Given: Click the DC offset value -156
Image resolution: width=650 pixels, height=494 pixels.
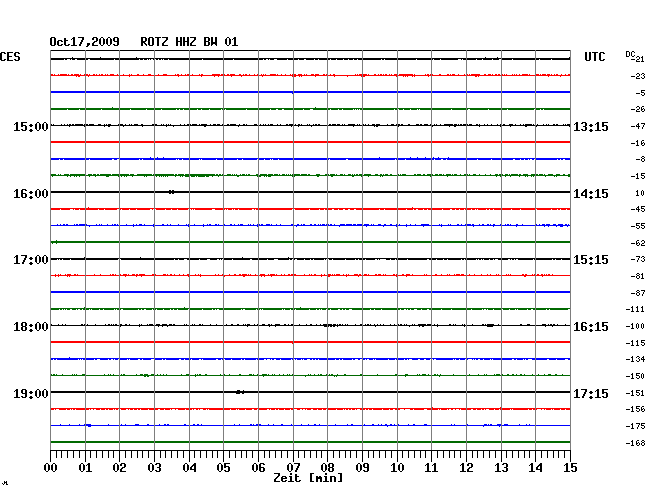Looking at the screenshot, I should pyautogui.click(x=635, y=409).
